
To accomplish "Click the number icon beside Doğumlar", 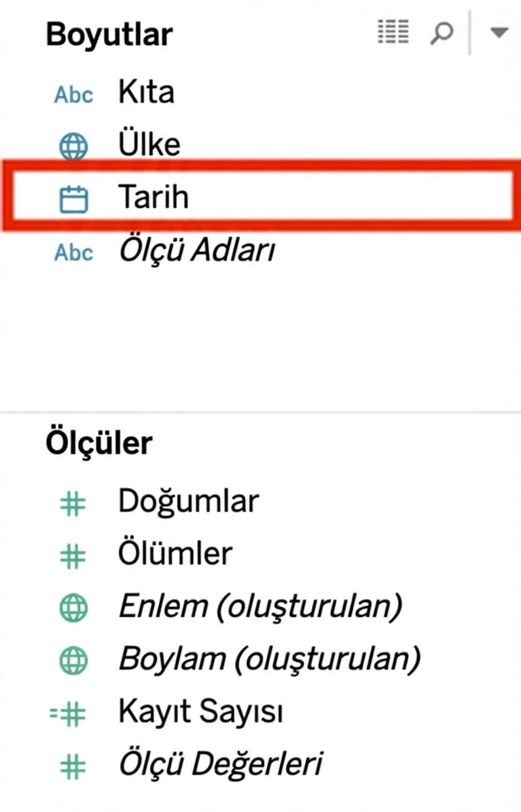I will 73,503.
